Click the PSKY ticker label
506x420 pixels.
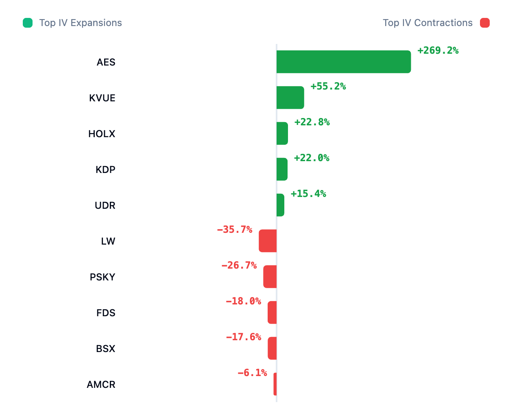point(103,277)
